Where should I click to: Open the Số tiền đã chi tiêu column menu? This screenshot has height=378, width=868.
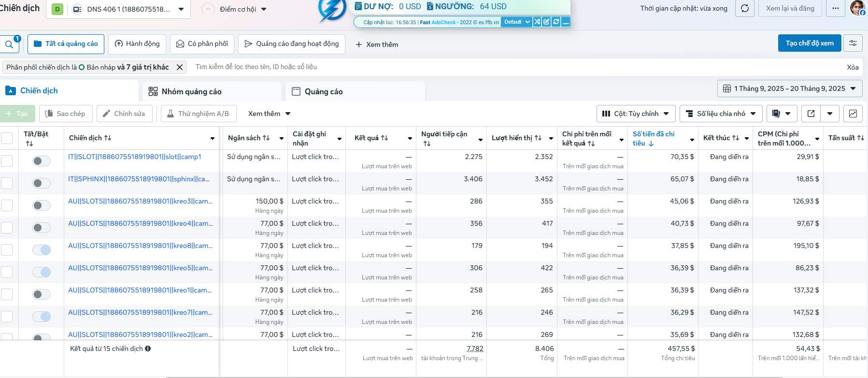coord(692,140)
